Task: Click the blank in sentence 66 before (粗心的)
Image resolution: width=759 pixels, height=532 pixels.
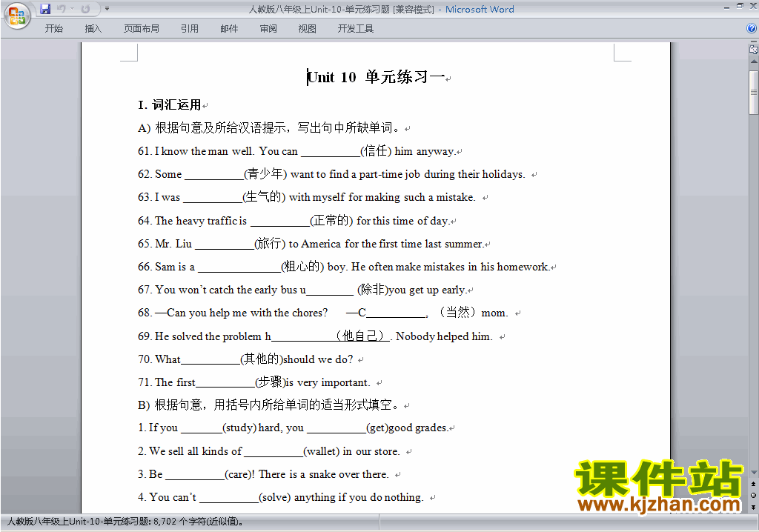Action: coord(239,267)
